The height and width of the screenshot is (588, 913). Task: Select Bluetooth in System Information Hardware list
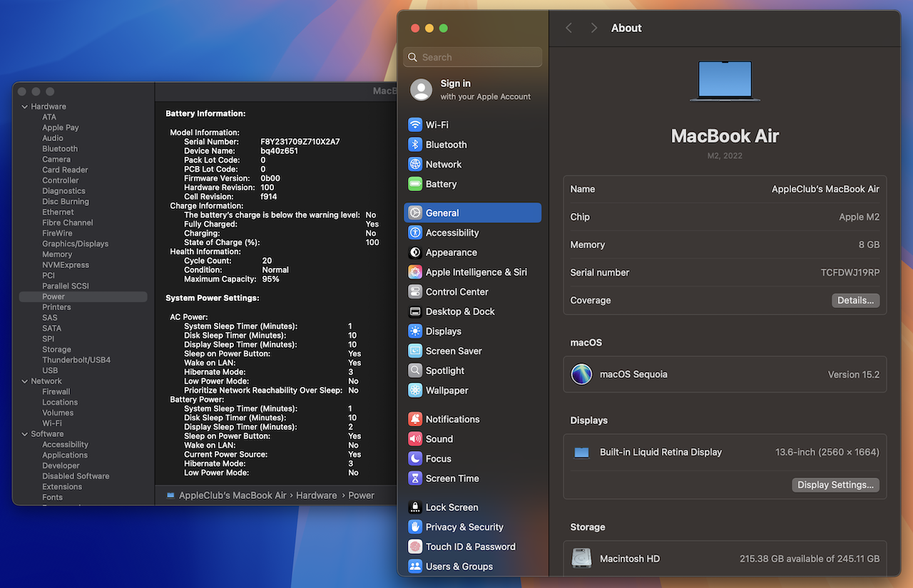60,149
